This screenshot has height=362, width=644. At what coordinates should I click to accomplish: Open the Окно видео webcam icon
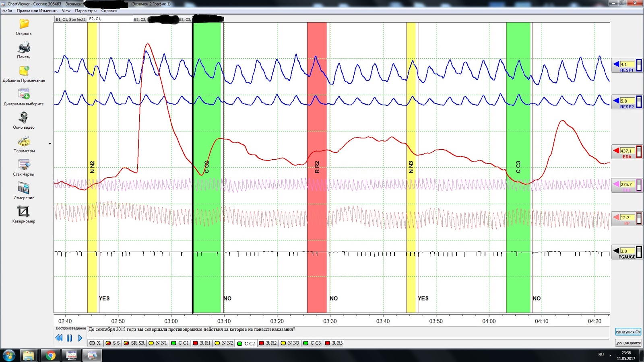(x=24, y=117)
